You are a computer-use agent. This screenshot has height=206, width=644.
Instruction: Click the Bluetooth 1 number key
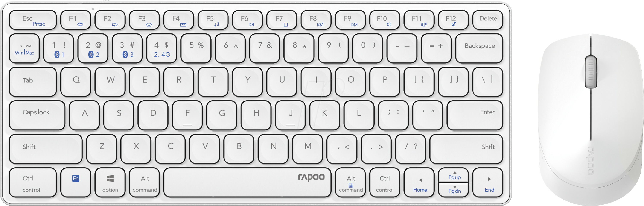[58, 48]
